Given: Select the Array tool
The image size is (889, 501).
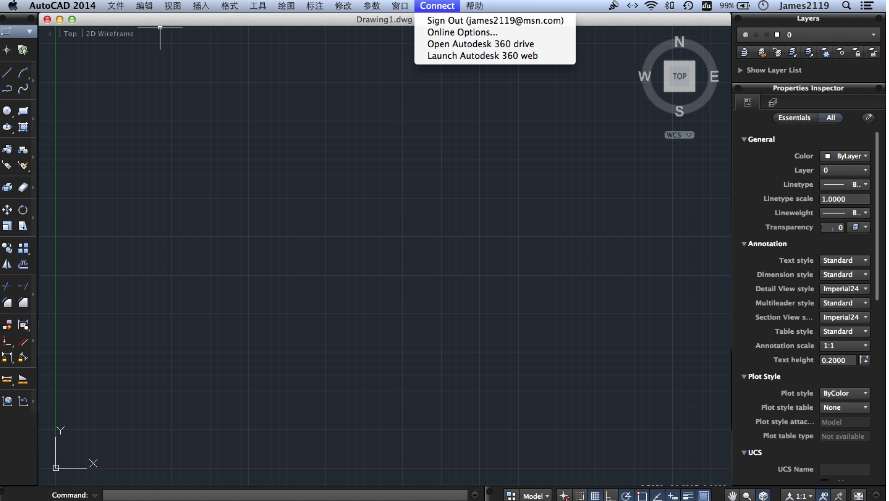Looking at the screenshot, I should 23,248.
